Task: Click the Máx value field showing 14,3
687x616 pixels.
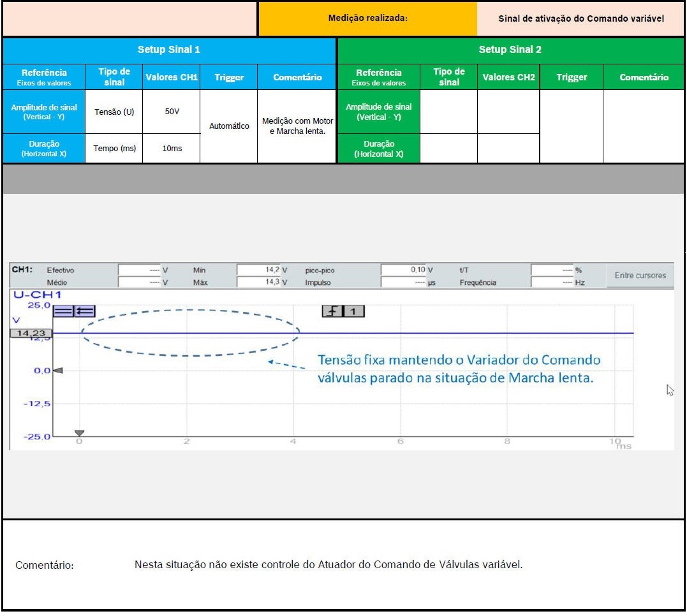Action: click(x=262, y=282)
